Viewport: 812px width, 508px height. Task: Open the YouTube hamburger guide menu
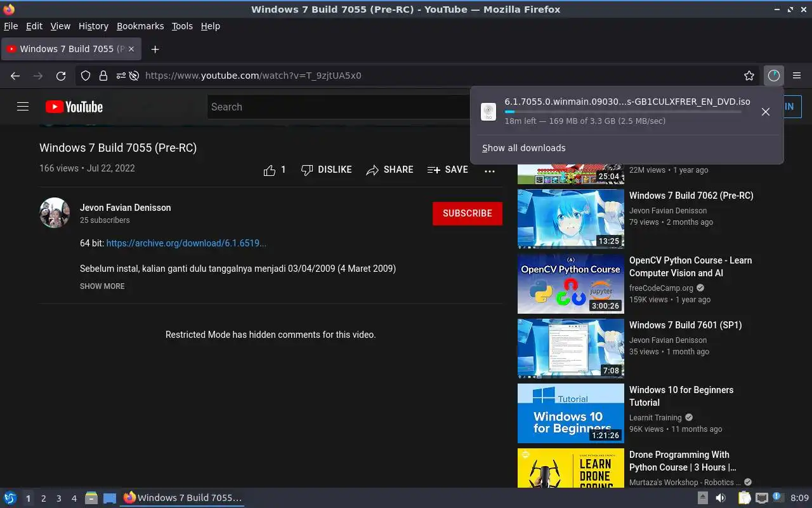tap(23, 107)
